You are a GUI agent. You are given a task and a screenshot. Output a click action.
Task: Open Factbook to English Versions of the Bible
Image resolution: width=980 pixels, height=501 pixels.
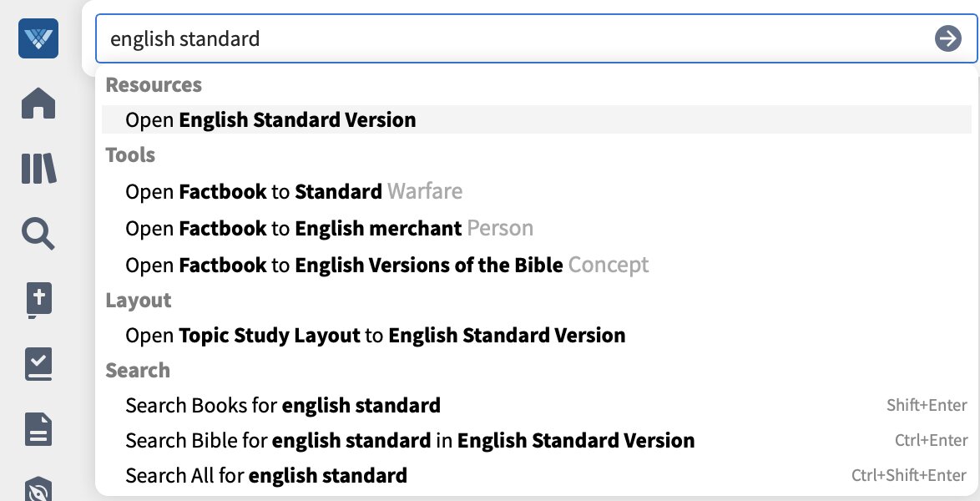pos(536,266)
